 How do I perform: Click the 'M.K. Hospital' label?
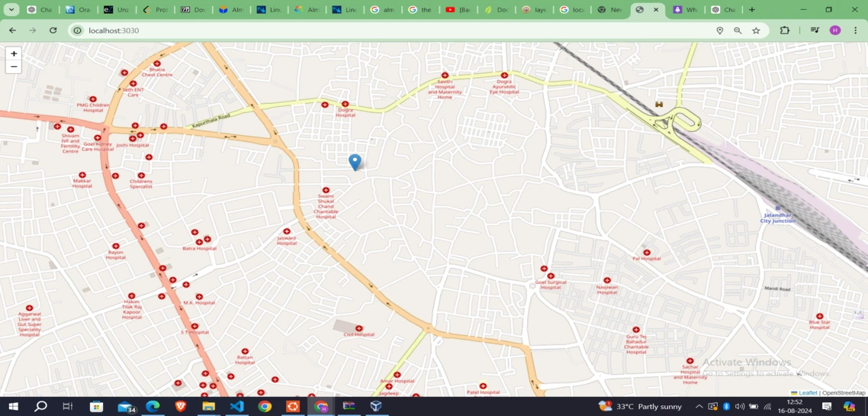(x=199, y=303)
